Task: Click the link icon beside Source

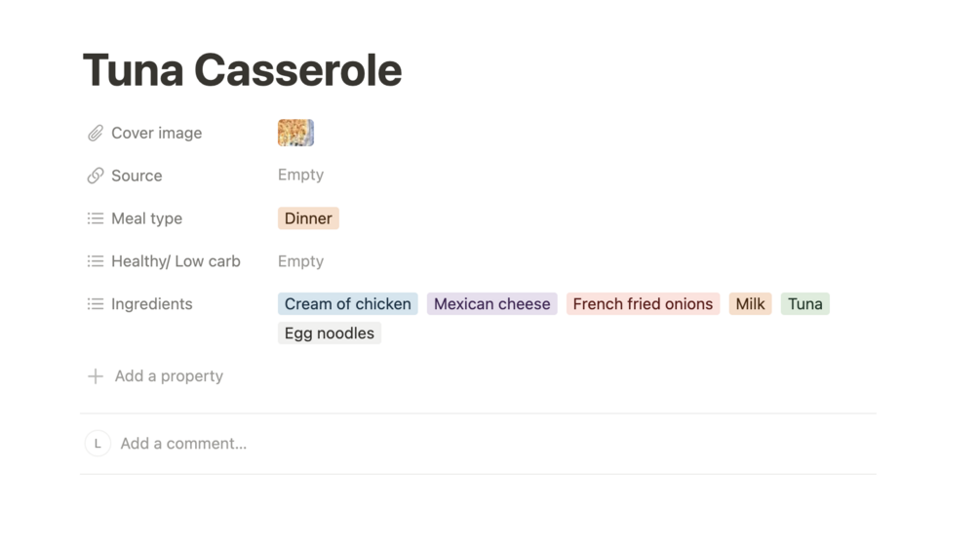Action: click(96, 176)
